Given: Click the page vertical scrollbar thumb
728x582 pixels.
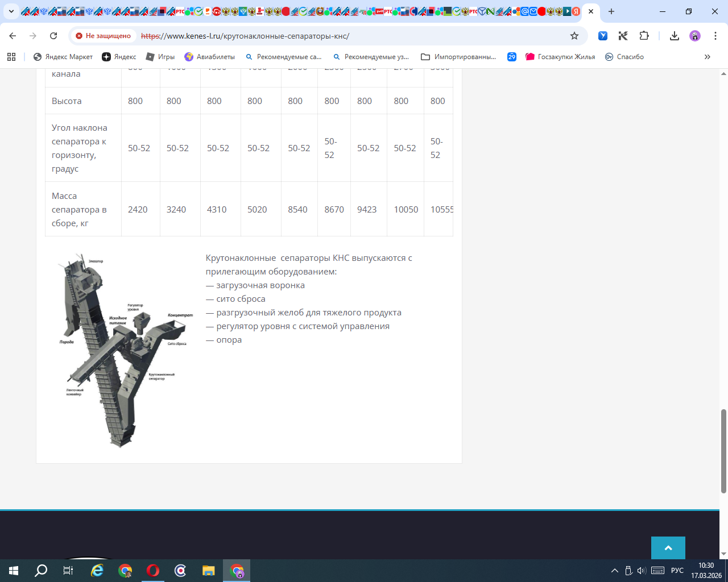Looking at the screenshot, I should click(x=723, y=451).
